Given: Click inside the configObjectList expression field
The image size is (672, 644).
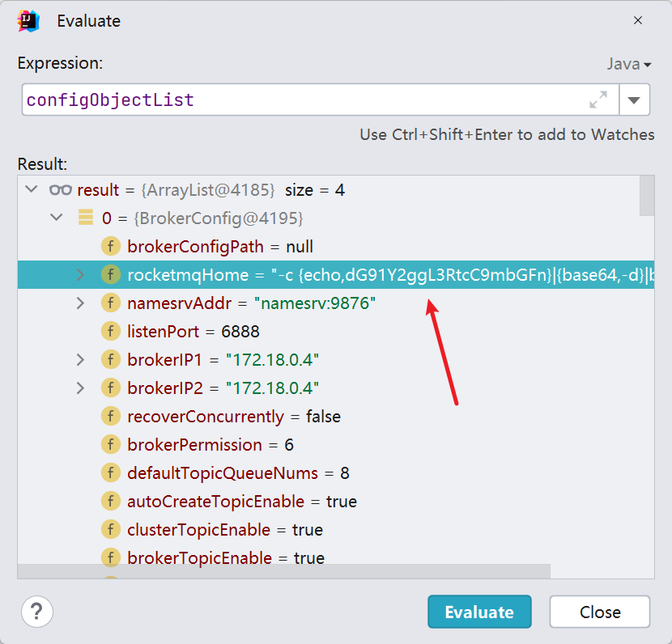Looking at the screenshot, I should pos(243,100).
